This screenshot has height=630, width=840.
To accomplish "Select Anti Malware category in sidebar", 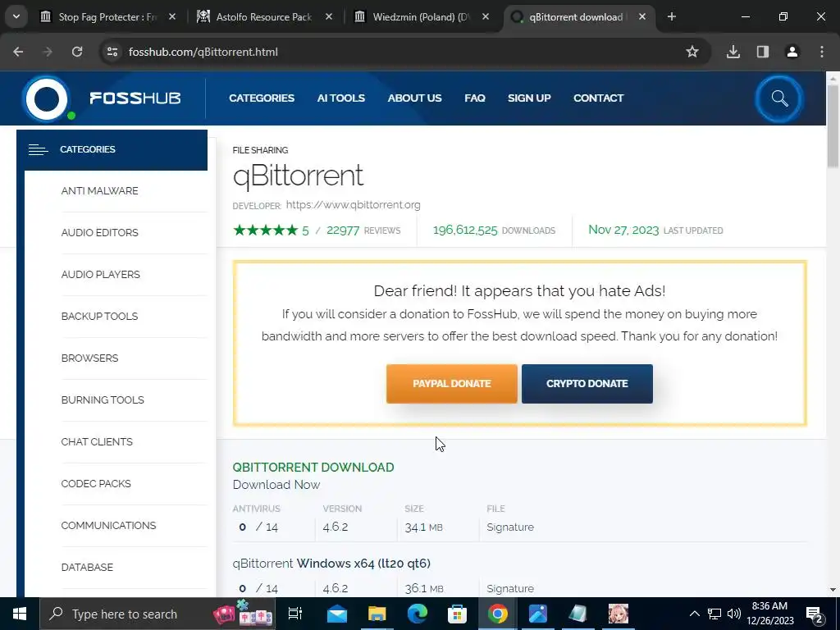I will point(99,190).
